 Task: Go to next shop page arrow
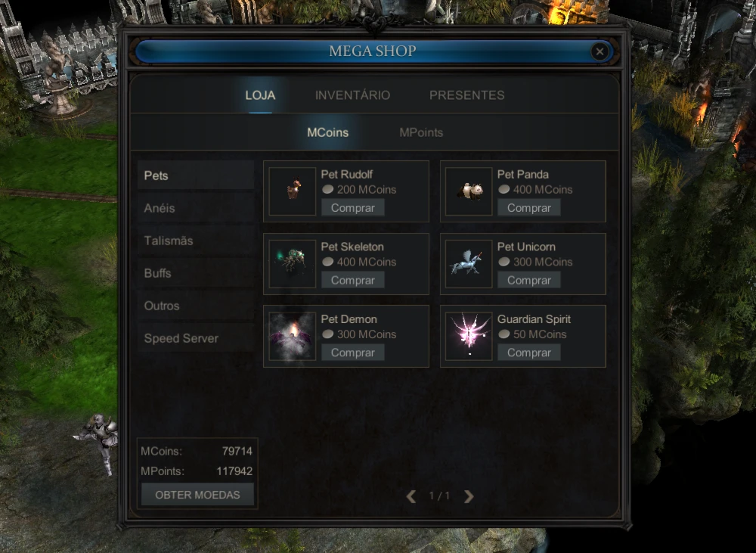point(469,496)
